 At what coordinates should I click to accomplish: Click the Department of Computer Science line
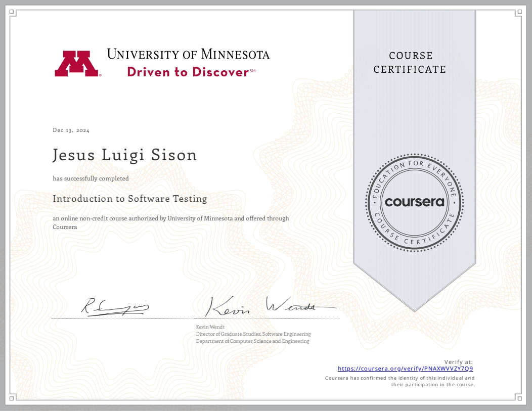[252, 341]
